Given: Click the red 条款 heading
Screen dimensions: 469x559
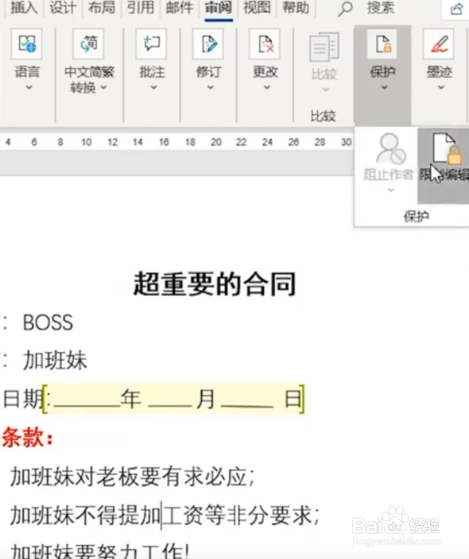Looking at the screenshot, I should tap(27, 438).
